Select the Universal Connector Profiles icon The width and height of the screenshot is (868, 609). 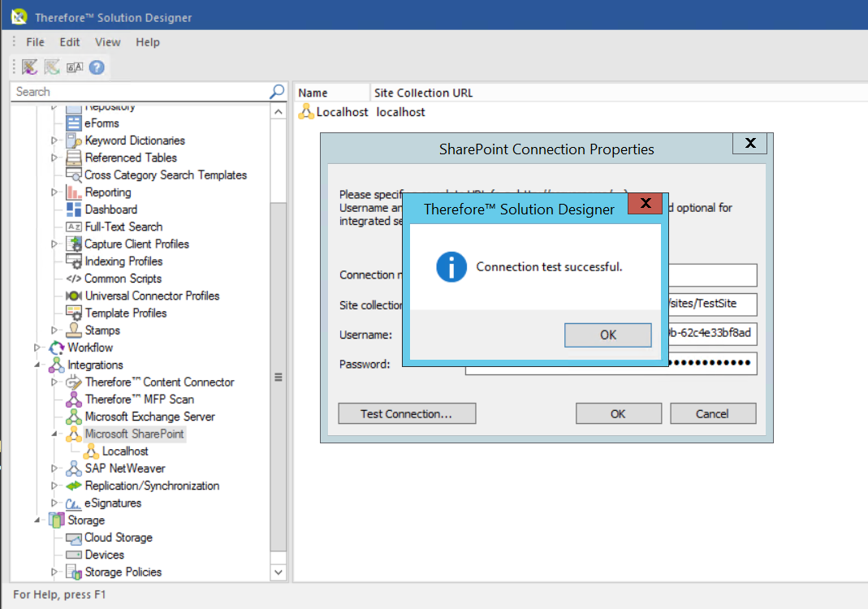[74, 296]
